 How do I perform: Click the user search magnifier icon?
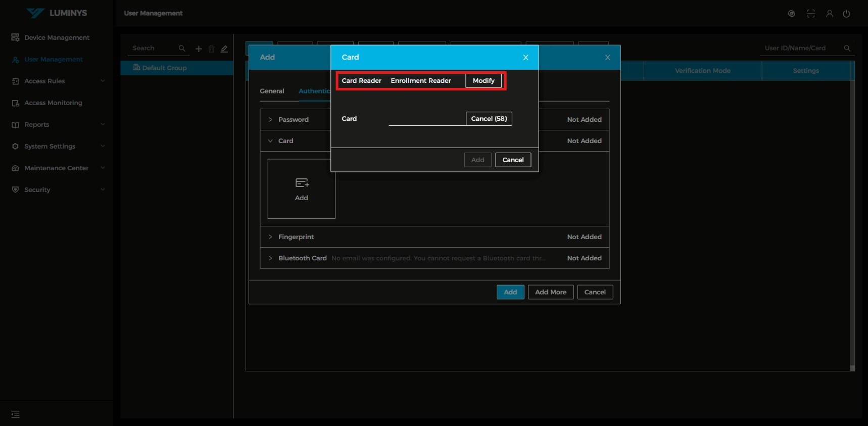click(847, 49)
